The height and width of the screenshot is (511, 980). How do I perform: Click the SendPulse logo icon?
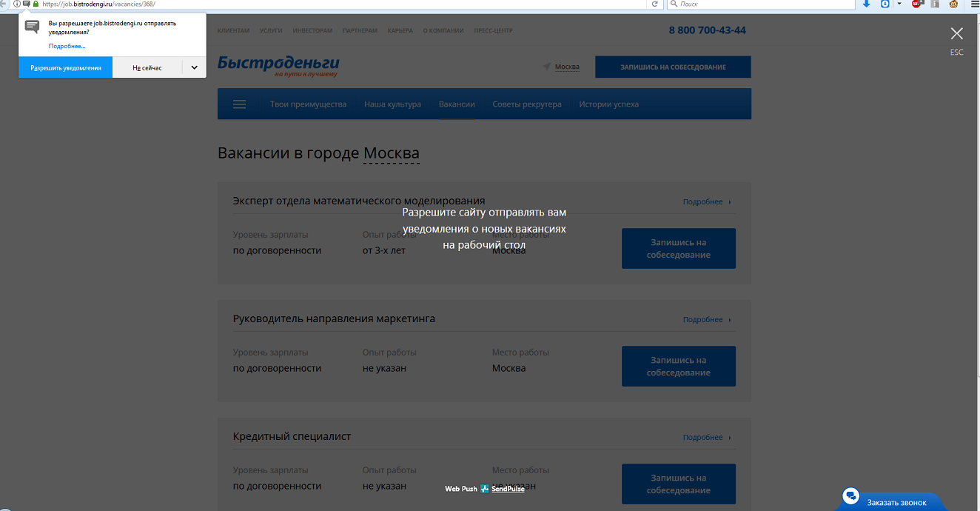(485, 489)
